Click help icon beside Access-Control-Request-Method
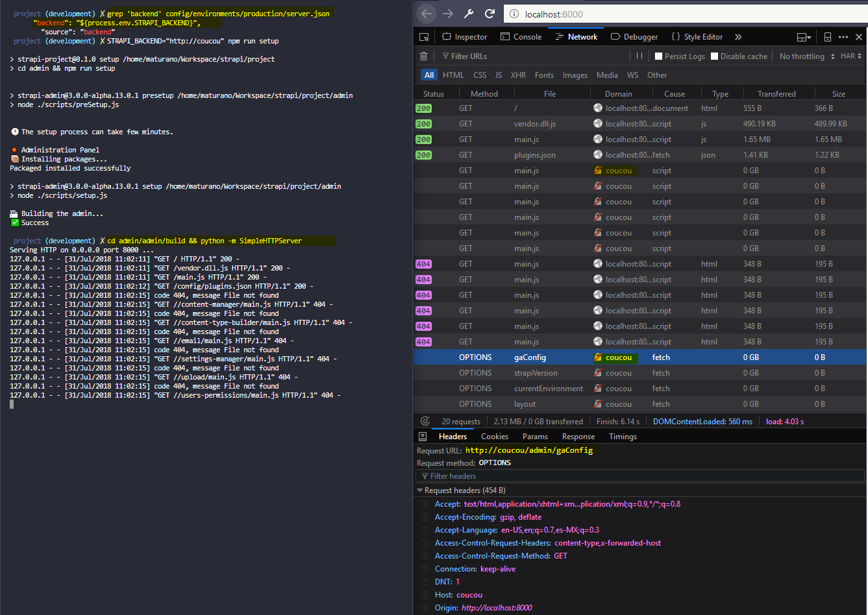This screenshot has width=868, height=615. coord(424,556)
